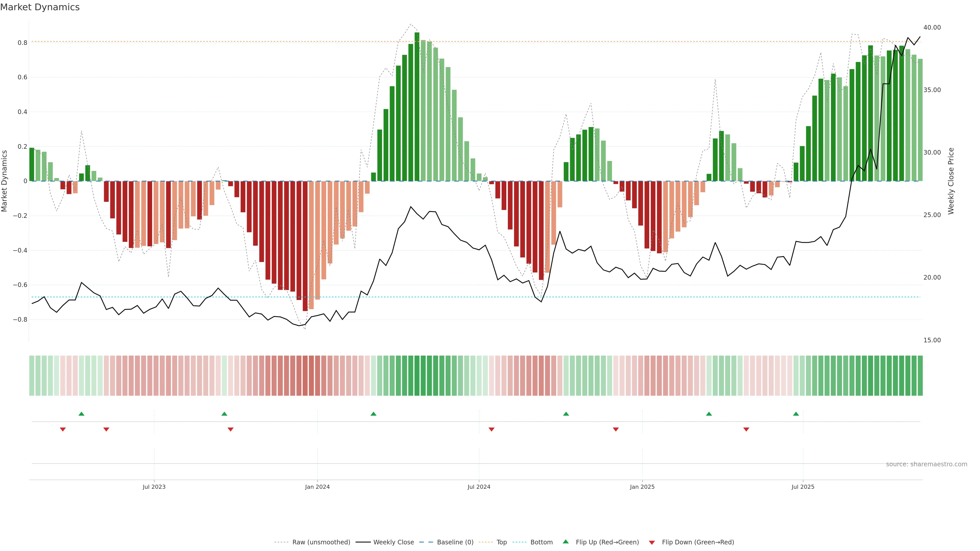The height and width of the screenshot is (551, 980).
Task: Click the Flip Up green triangle legend icon
Action: pyautogui.click(x=566, y=542)
